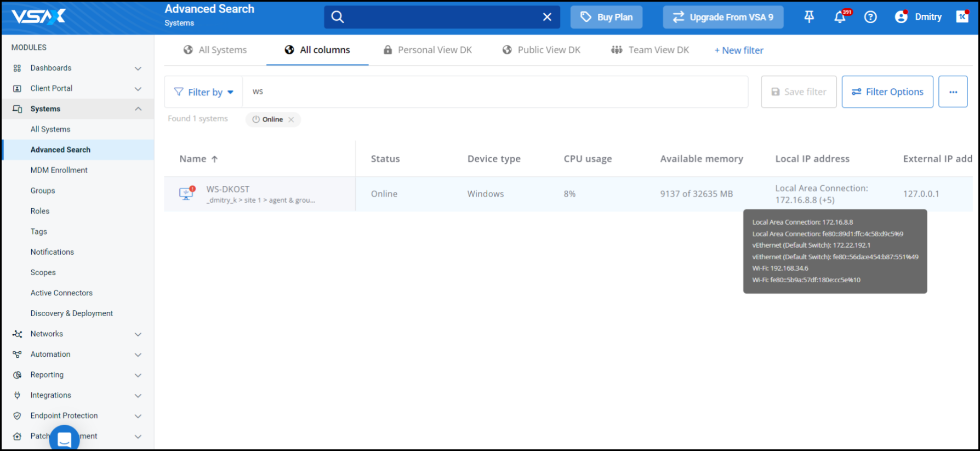Click the K icon at top right
The height and width of the screenshot is (451, 980).
[962, 16]
